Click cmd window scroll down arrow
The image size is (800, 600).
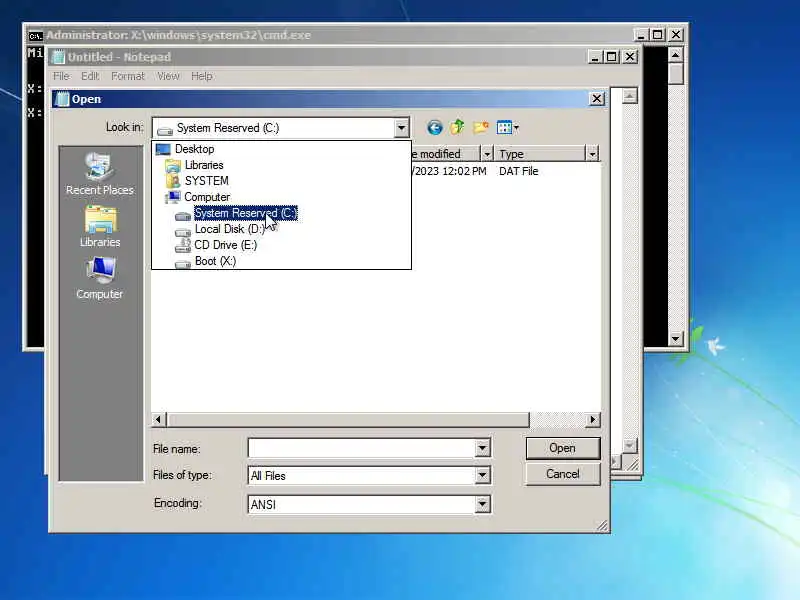pos(676,338)
